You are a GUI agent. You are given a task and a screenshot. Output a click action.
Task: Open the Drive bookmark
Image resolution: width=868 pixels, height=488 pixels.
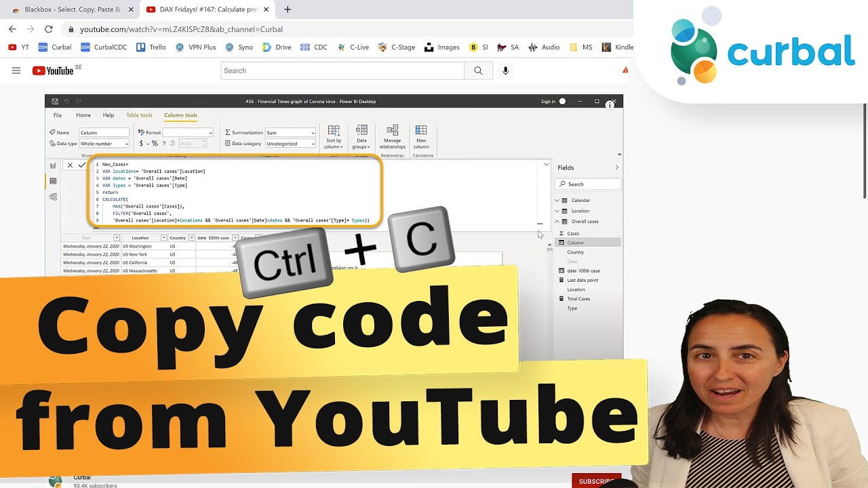pyautogui.click(x=277, y=47)
